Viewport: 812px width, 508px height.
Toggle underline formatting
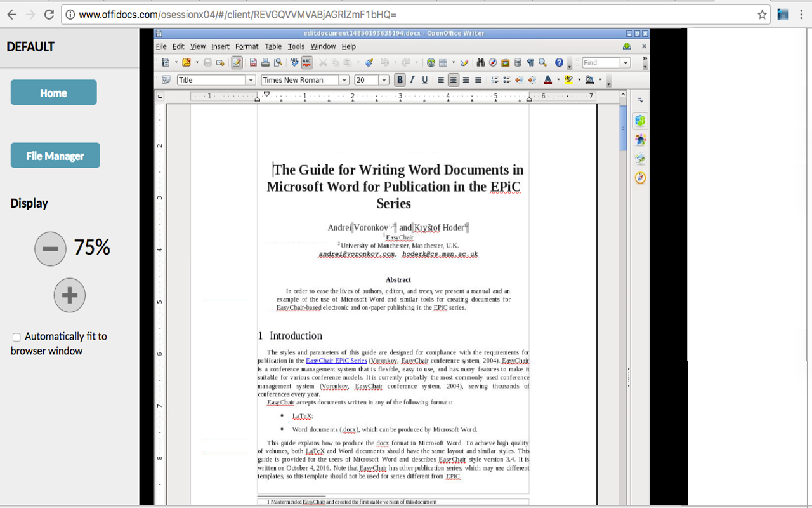click(423, 79)
